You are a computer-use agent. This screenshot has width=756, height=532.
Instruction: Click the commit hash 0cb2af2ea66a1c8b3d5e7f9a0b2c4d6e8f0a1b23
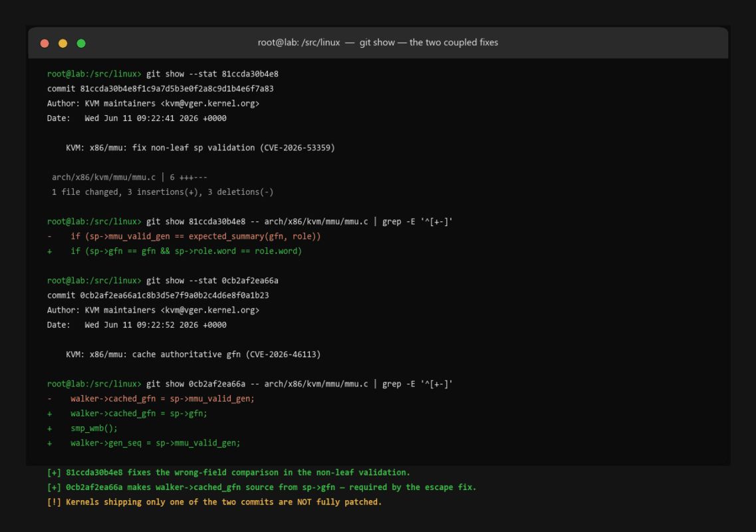[x=174, y=295]
